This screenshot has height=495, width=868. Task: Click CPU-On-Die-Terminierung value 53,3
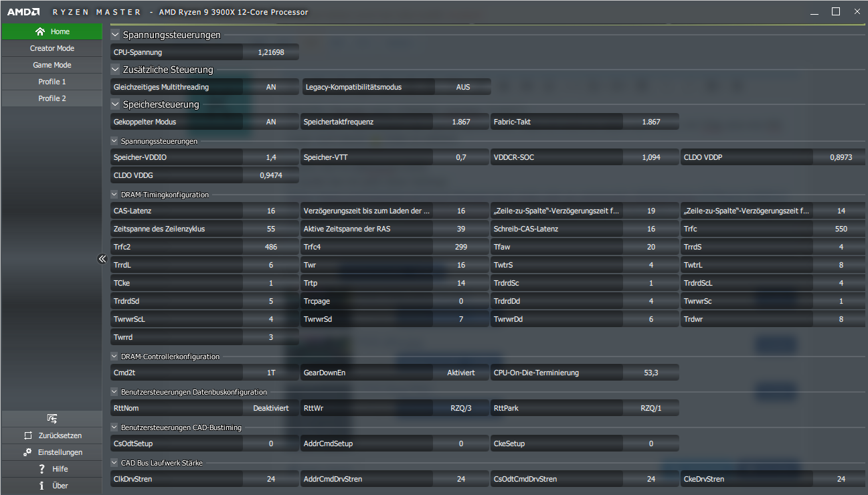651,373
